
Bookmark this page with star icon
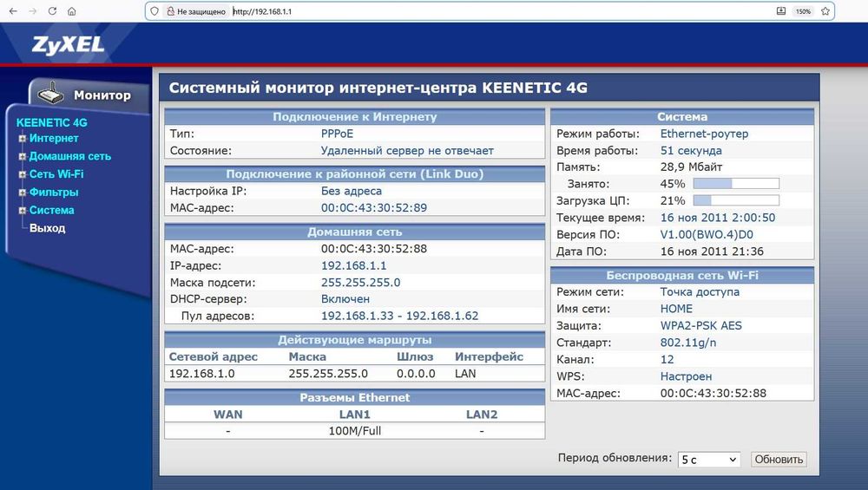pos(825,11)
